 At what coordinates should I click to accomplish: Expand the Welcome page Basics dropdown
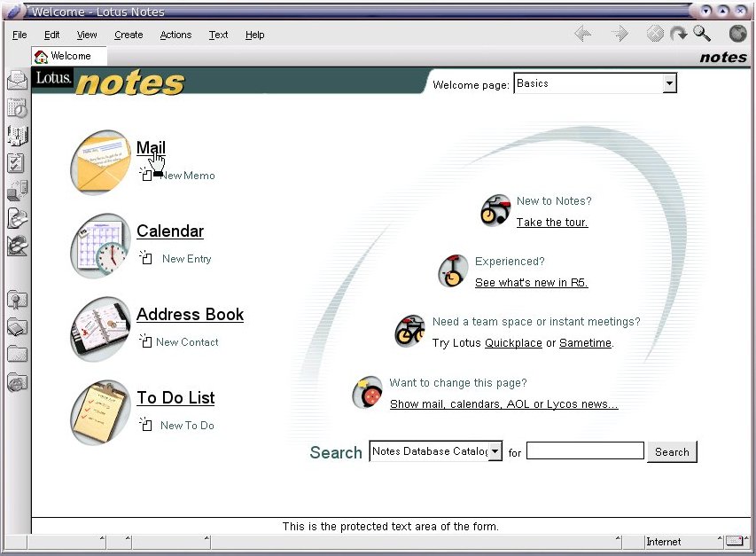click(669, 83)
